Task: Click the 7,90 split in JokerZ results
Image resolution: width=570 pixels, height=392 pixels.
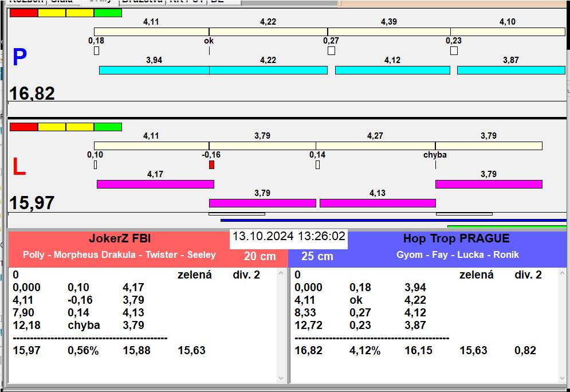Action: (x=23, y=313)
